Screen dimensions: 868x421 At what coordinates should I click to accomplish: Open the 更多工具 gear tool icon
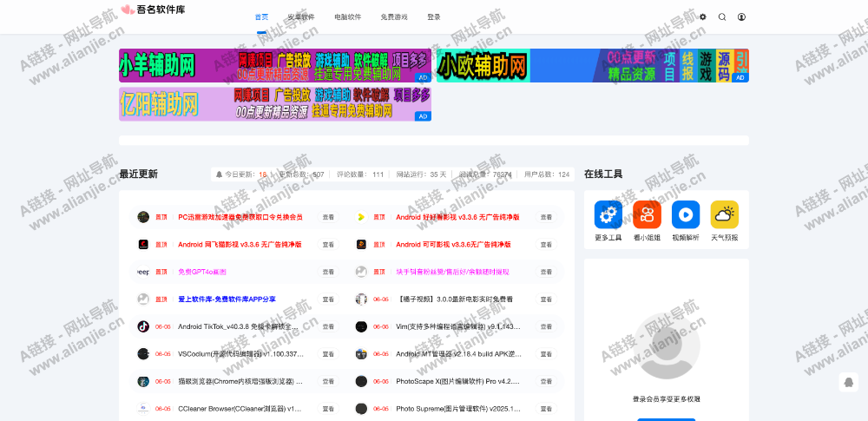pos(608,214)
